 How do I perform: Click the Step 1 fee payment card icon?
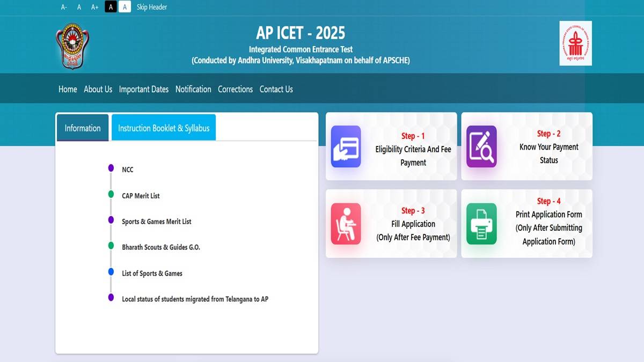coord(346,149)
